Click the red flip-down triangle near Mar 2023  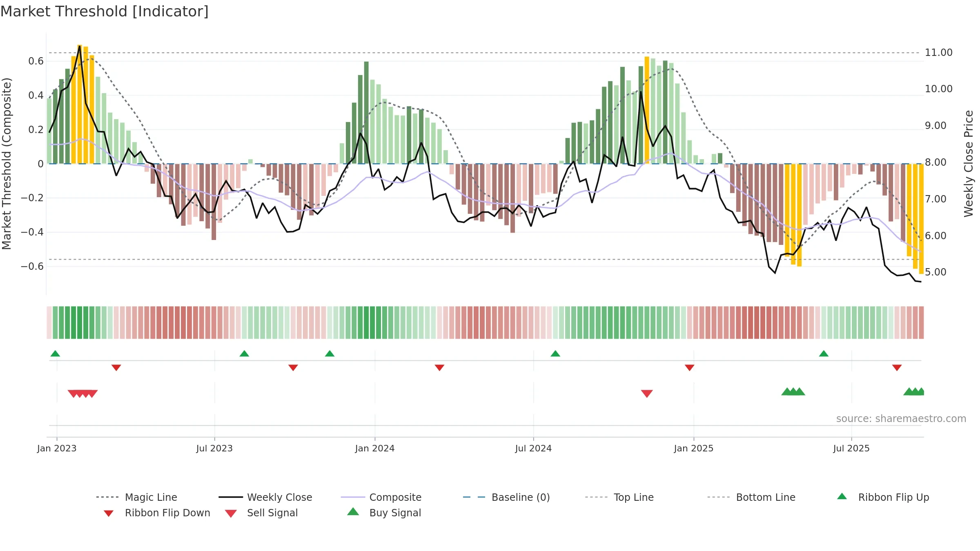pyautogui.click(x=116, y=368)
